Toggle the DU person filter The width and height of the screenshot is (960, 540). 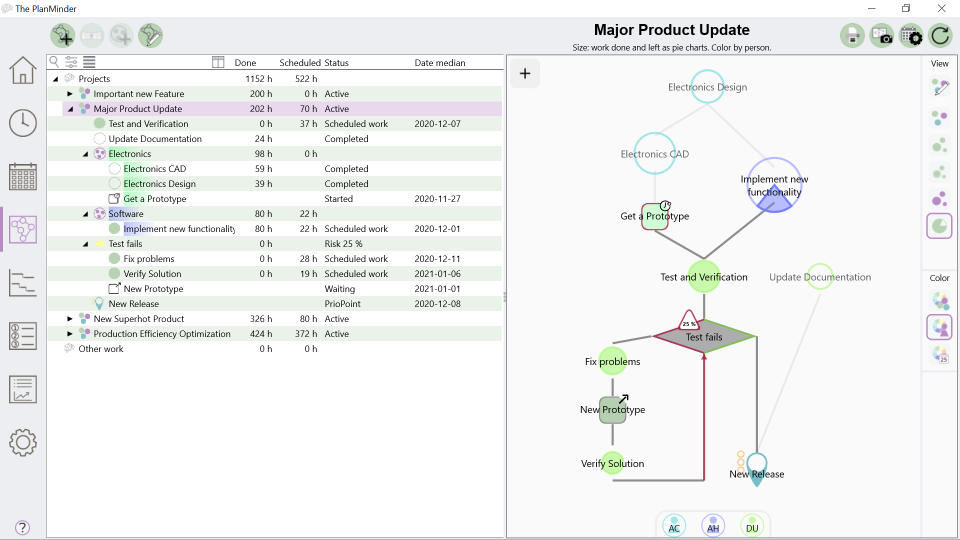752,526
